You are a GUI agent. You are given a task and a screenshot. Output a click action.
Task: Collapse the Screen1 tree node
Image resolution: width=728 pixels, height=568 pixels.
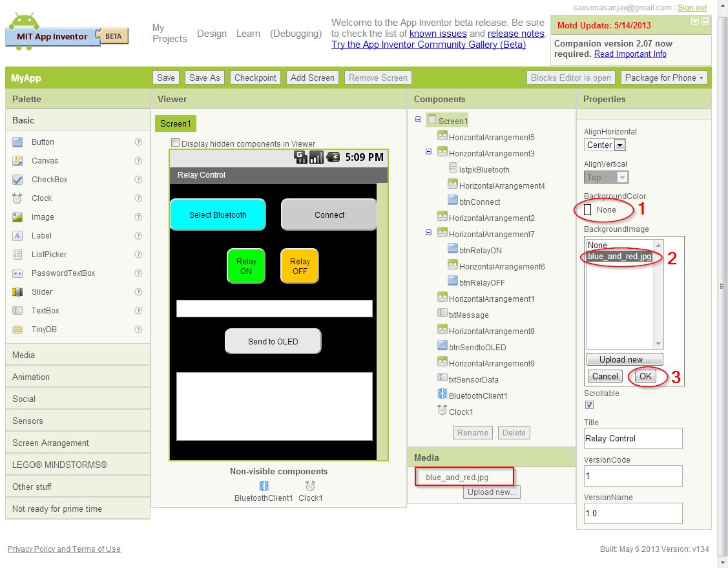419,120
